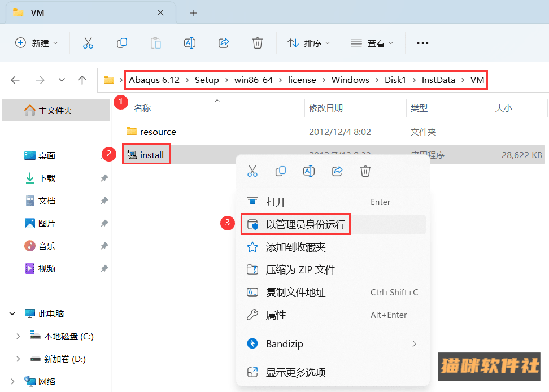Viewport: 549px width, 392px height.
Task: Select the install application file
Action: (146, 155)
